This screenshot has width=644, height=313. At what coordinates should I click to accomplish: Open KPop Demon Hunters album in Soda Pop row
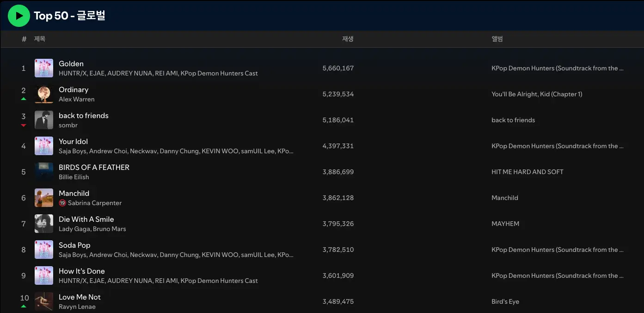(558, 250)
